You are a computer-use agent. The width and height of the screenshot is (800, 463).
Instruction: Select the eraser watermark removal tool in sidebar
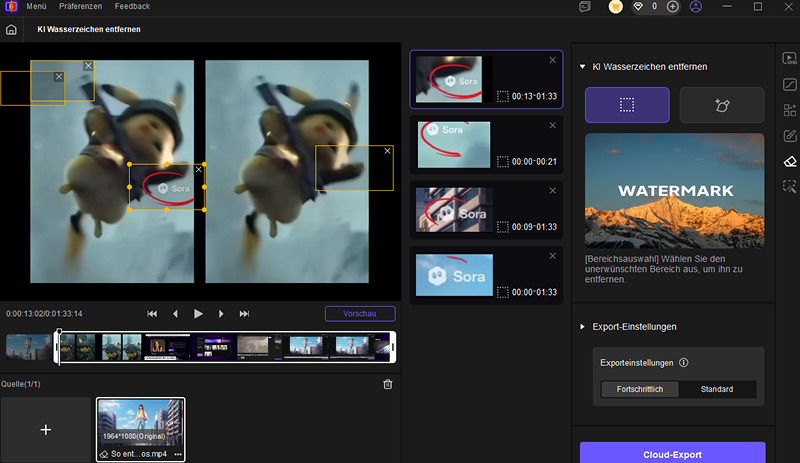click(789, 161)
